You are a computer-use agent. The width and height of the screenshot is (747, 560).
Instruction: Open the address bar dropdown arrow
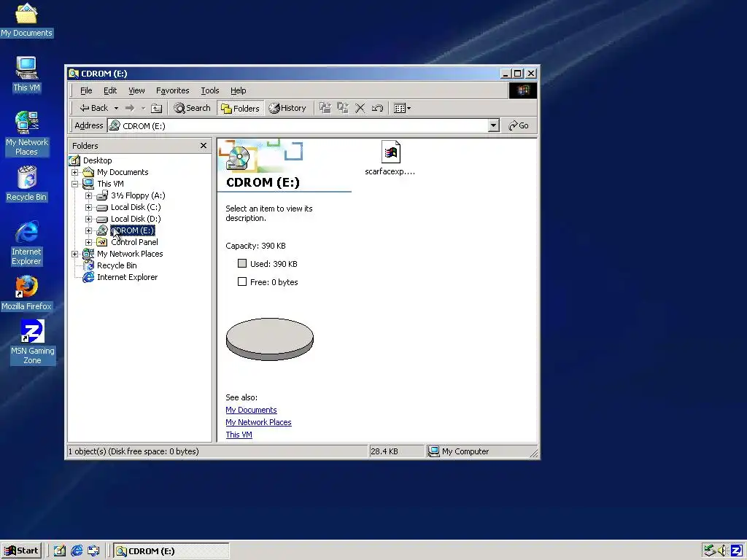pos(494,125)
